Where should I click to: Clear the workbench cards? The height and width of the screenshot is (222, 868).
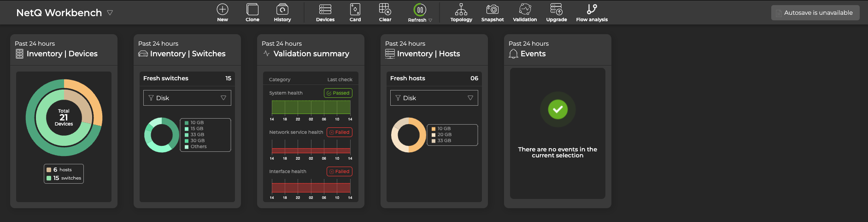tap(385, 10)
